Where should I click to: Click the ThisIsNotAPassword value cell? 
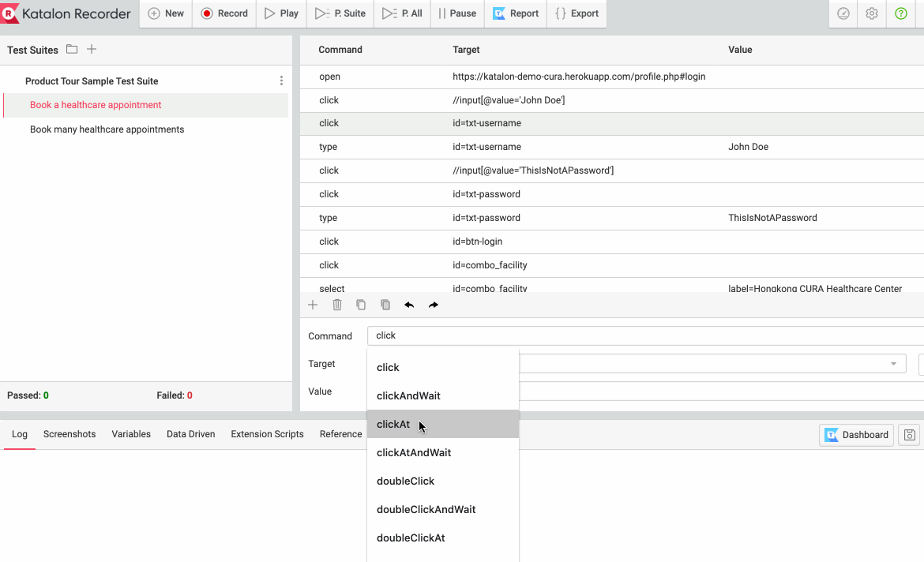[x=772, y=217]
